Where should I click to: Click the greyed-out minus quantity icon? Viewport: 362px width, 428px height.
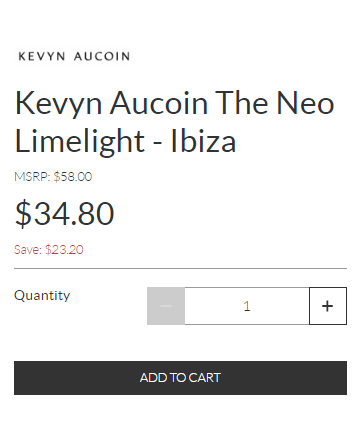(166, 306)
